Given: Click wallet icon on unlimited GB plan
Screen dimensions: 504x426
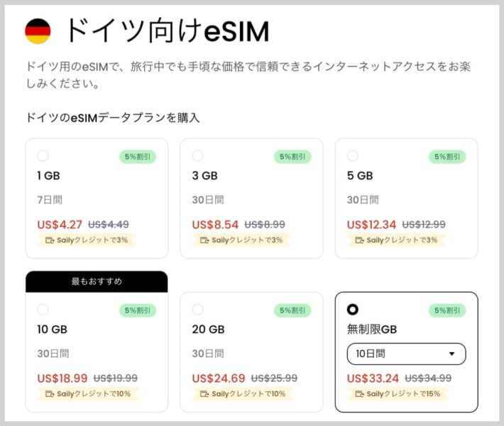Looking at the screenshot, I should point(359,394).
